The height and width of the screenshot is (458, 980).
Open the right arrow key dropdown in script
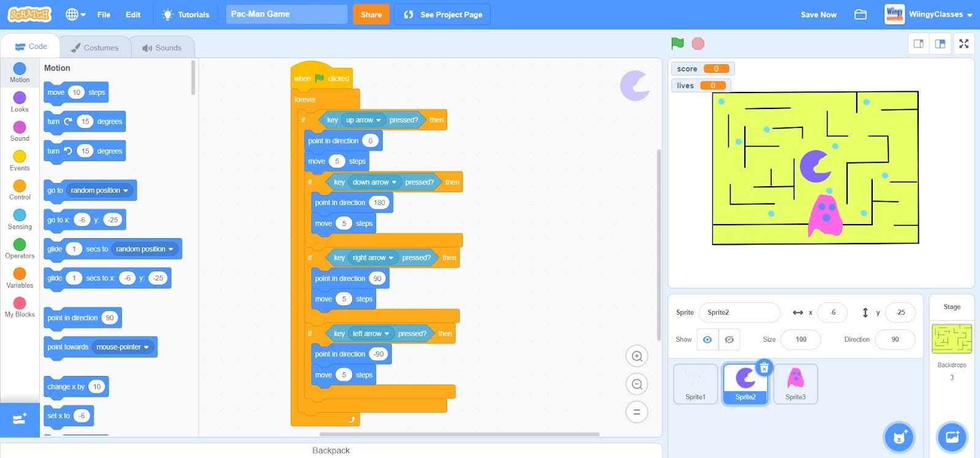pyautogui.click(x=373, y=258)
